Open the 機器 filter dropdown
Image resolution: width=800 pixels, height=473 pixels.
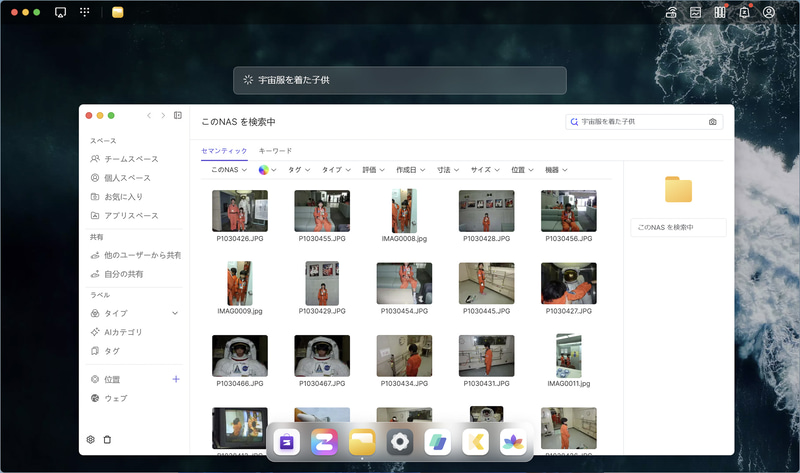coord(556,170)
